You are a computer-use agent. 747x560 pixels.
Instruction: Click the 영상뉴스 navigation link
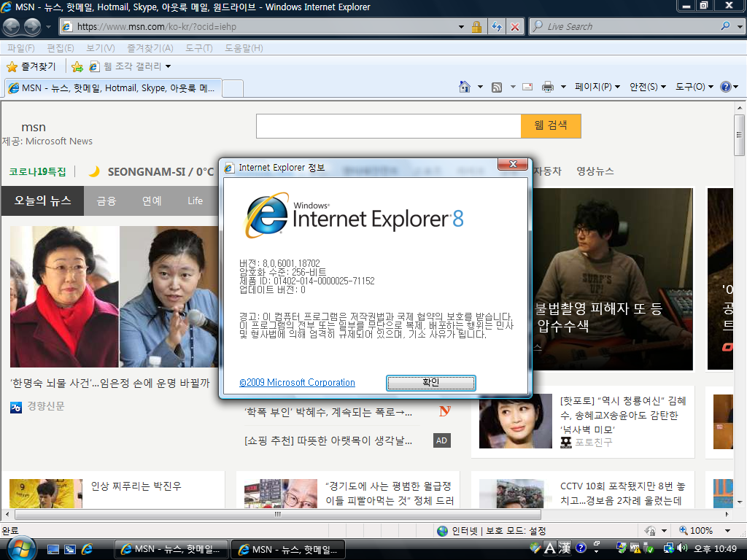595,171
